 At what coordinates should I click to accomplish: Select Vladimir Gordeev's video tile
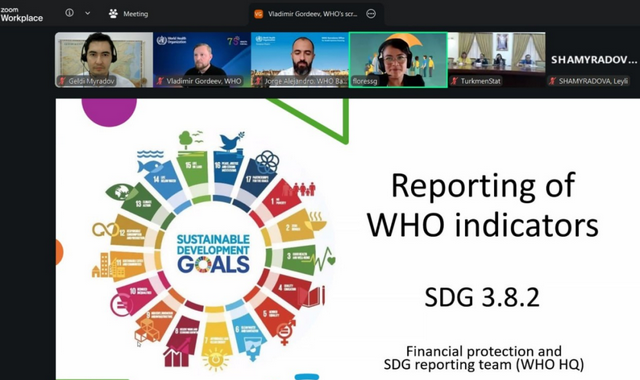coord(202,60)
